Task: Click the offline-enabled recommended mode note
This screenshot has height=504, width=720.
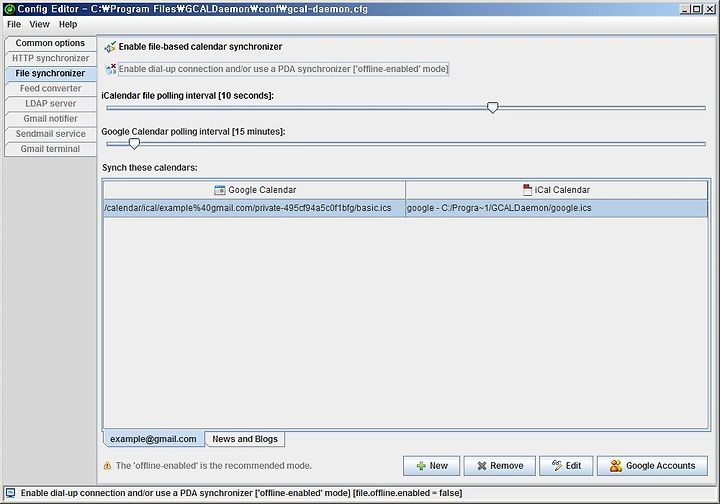Action: click(x=214, y=465)
